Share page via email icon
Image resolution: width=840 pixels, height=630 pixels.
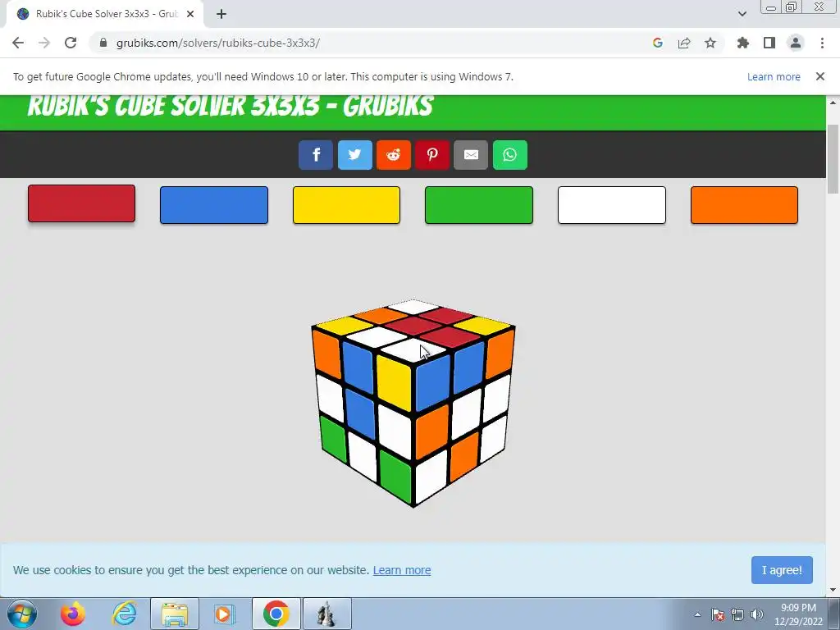coord(471,155)
